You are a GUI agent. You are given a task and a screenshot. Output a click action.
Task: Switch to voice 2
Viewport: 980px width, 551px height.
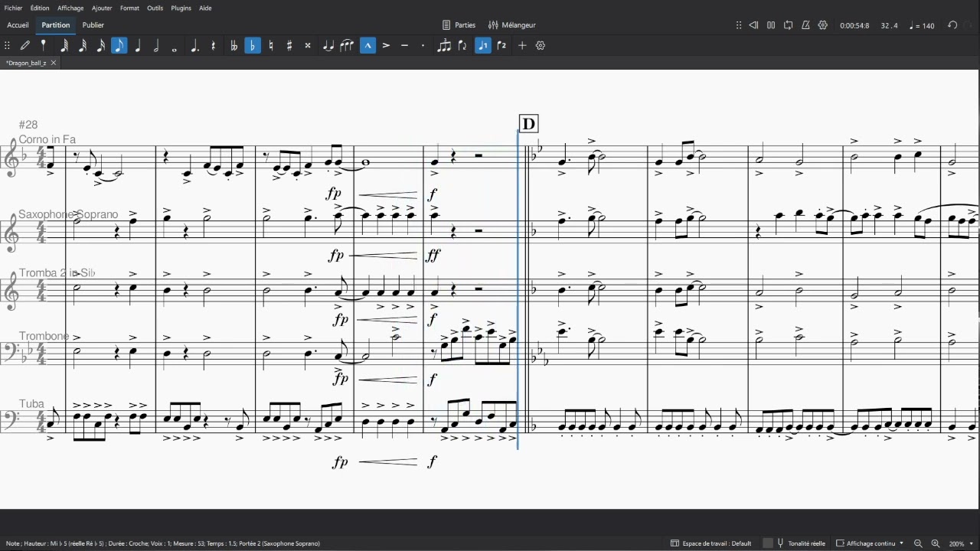coord(501,46)
